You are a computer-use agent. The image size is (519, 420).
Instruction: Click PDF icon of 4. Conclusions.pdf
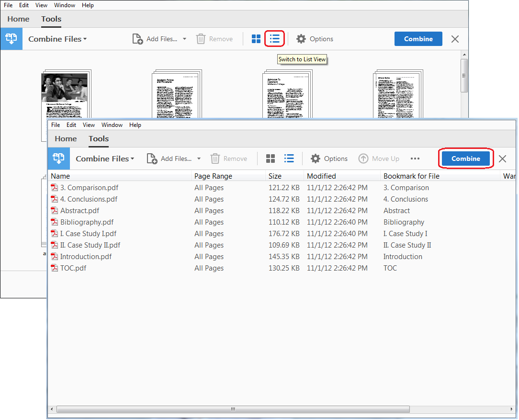(x=54, y=199)
